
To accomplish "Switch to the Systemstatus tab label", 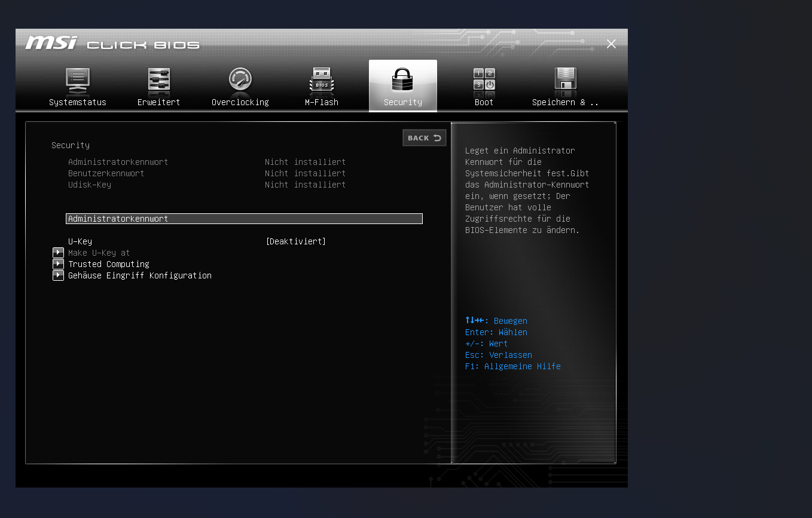I will coord(78,102).
